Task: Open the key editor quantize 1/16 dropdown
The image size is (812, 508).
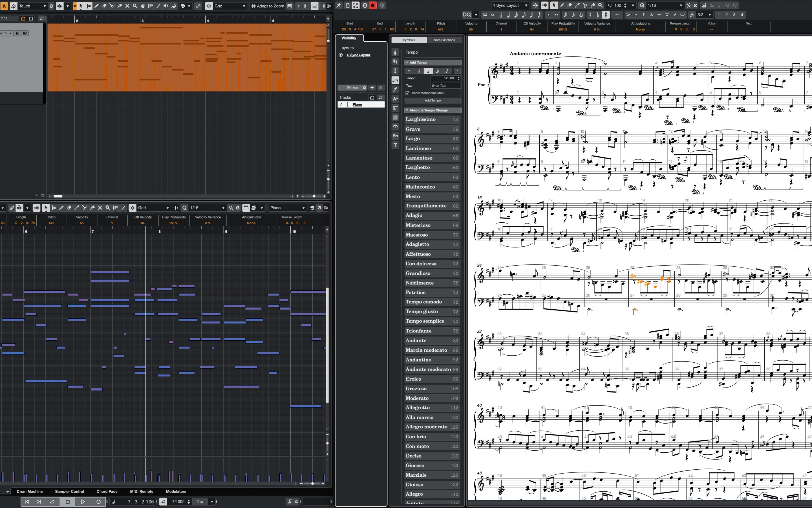Action: tap(207, 208)
